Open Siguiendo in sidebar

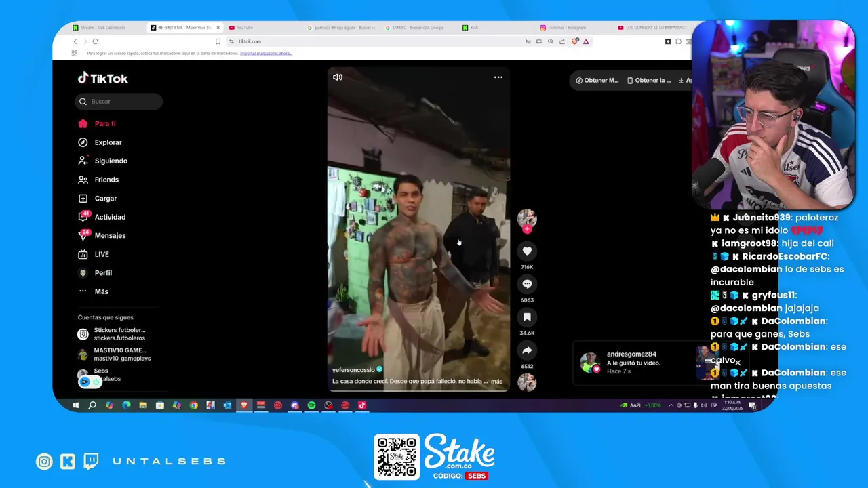click(x=102, y=161)
